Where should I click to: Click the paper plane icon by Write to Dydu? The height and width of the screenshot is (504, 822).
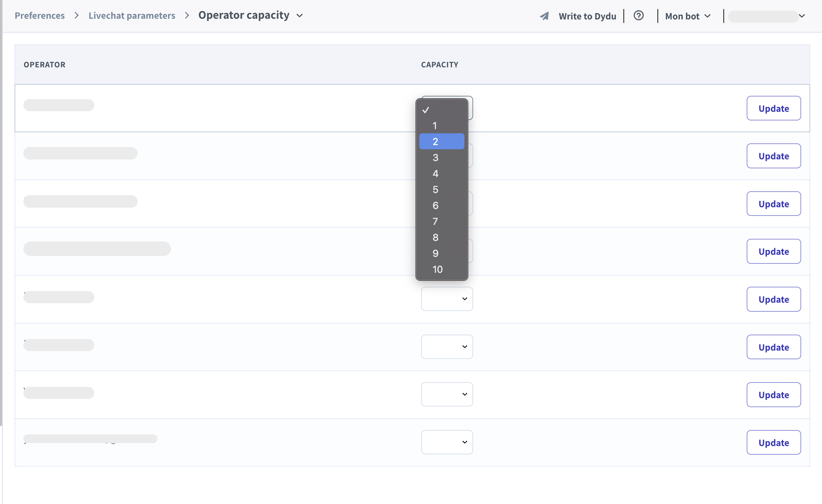544,16
